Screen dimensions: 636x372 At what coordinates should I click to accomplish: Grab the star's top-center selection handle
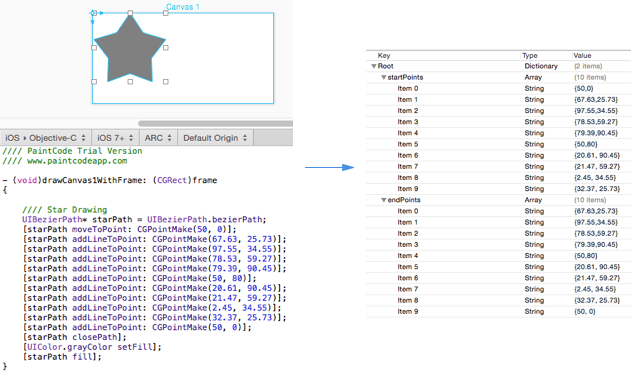point(130,13)
